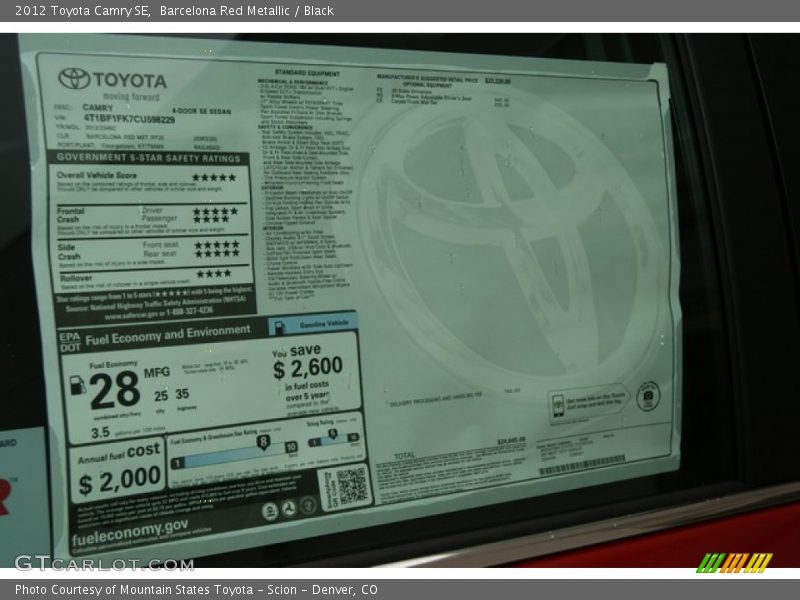Click the Smog Rating scale marker

click(x=333, y=434)
